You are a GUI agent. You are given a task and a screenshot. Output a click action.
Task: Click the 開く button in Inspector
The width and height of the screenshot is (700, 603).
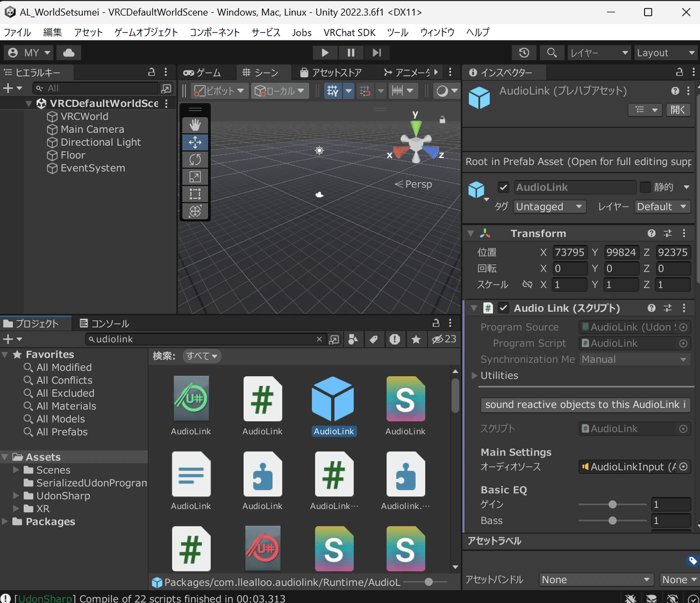[x=678, y=110]
